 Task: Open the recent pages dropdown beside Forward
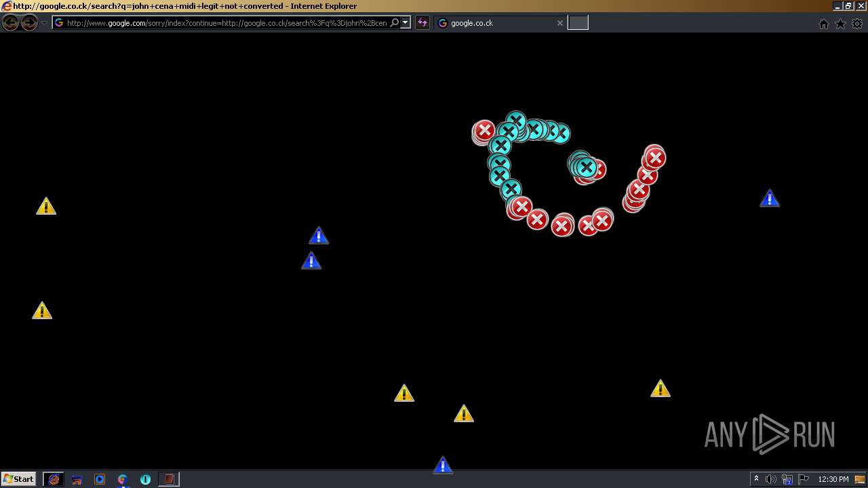pos(45,23)
